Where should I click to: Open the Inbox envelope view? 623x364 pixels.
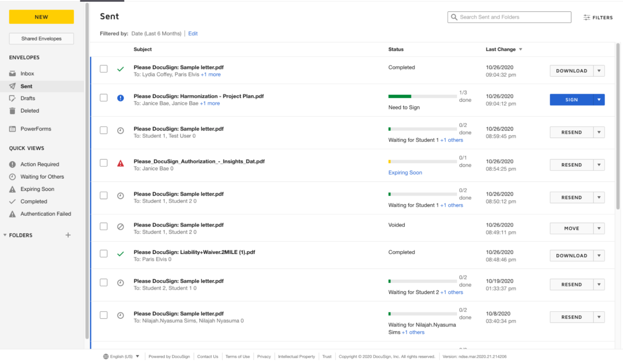[x=27, y=73]
